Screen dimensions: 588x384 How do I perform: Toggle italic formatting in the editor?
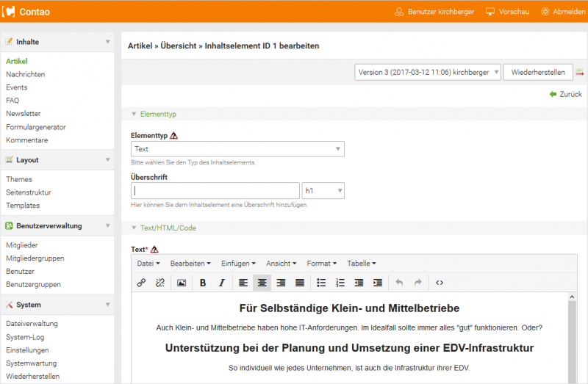pos(221,283)
